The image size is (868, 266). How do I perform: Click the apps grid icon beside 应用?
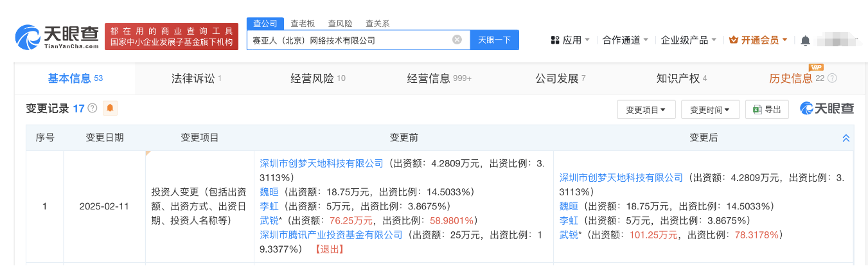point(555,40)
